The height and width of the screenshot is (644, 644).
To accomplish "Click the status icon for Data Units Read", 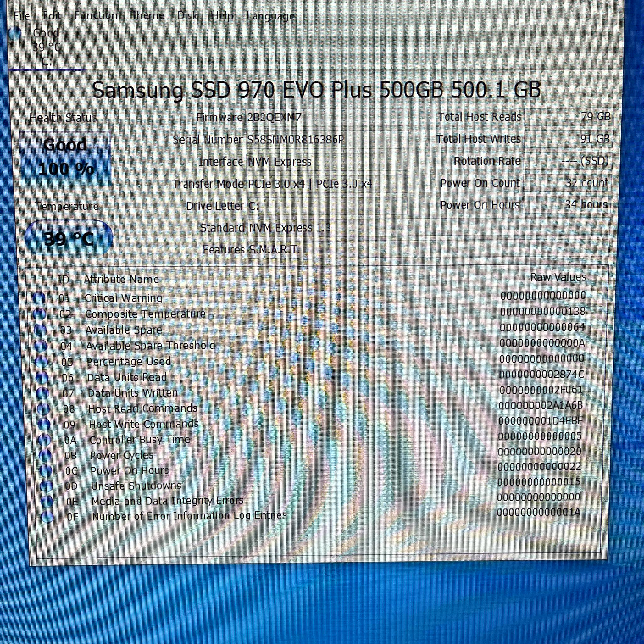I will pyautogui.click(x=42, y=377).
